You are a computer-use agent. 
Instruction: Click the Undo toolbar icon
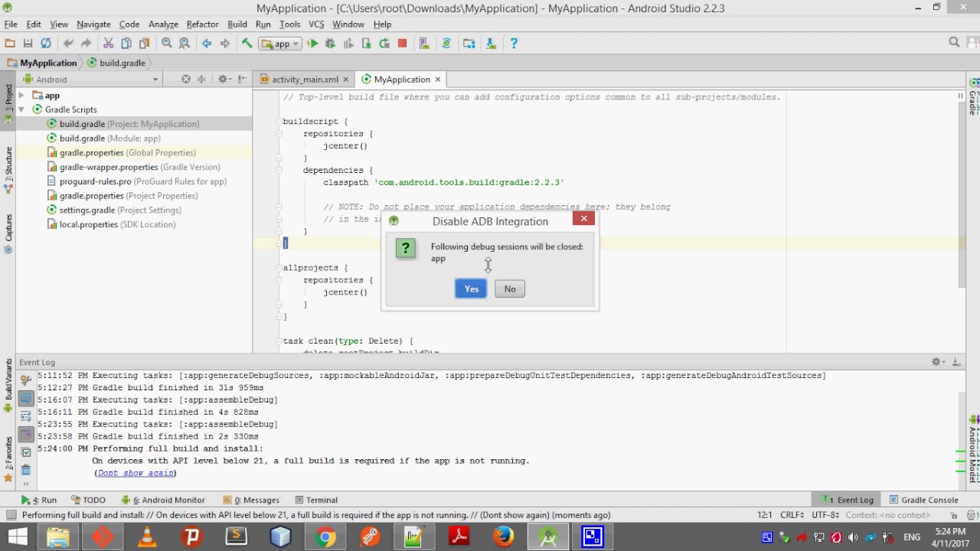point(68,44)
